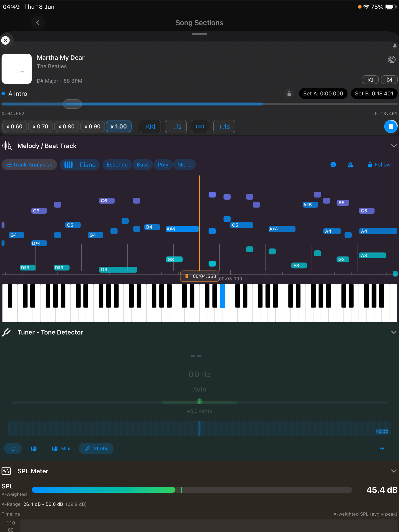Click the Wi-Fi status bar icon
This screenshot has width=399, height=532.
coord(366,7)
